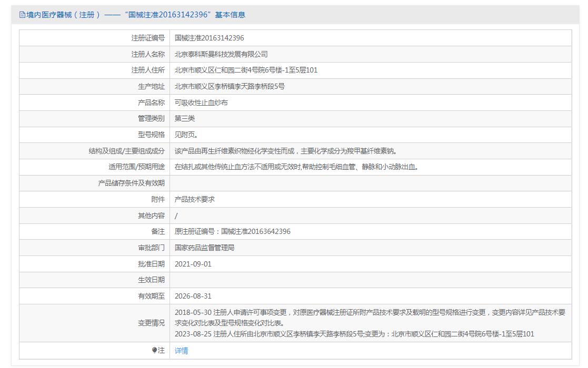Open the 详情 link

[x=181, y=351]
